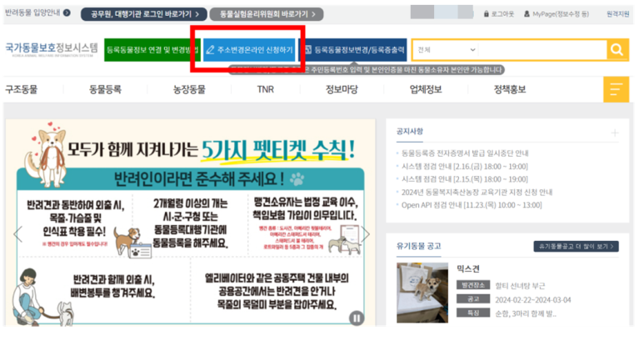
Task: Open the 동물등록 menu
Action: pyautogui.click(x=105, y=89)
